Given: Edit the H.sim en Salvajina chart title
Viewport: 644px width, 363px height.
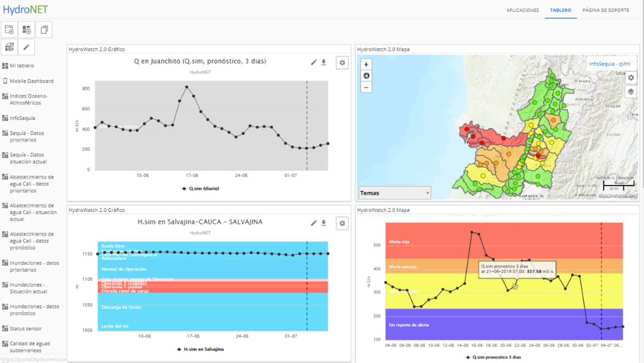Looking at the screenshot, I should [314, 223].
